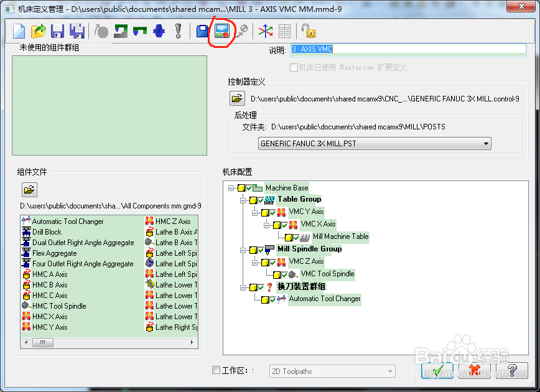Select the green-and-black stepped machine type icon
Viewport: 540px width, 392px height.
[x=121, y=31]
